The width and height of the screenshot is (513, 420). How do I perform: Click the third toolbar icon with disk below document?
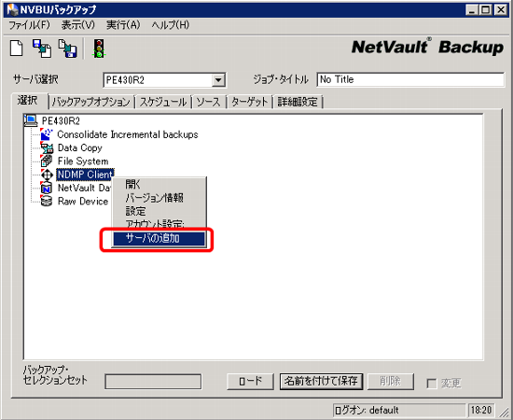pos(67,49)
